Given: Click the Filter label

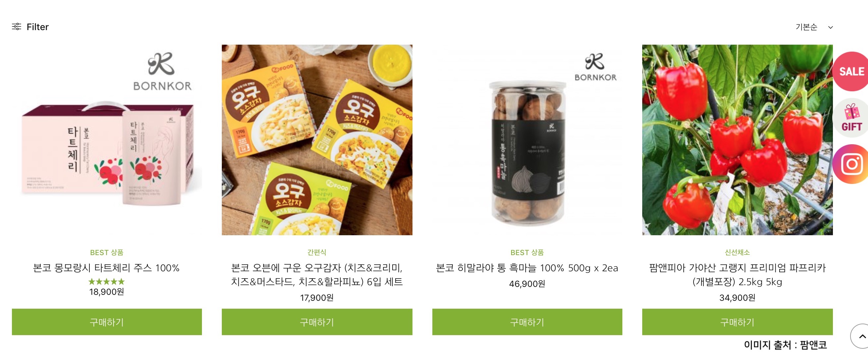Looking at the screenshot, I should click(x=37, y=26).
